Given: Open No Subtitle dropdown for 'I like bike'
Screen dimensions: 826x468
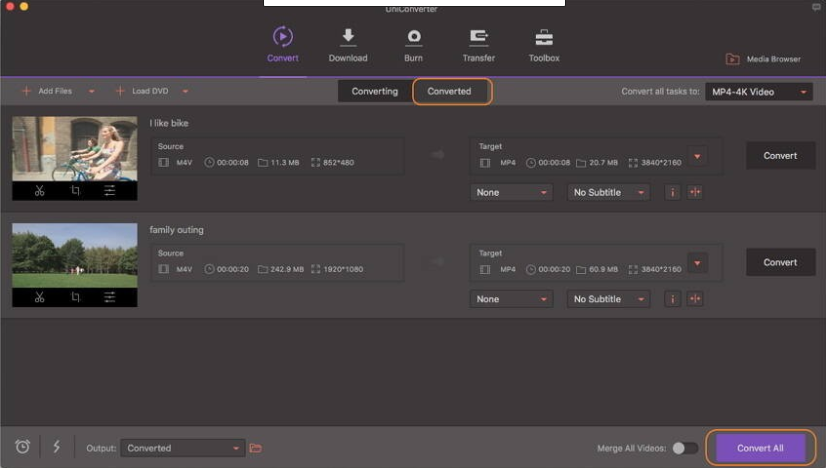Looking at the screenshot, I should (608, 192).
